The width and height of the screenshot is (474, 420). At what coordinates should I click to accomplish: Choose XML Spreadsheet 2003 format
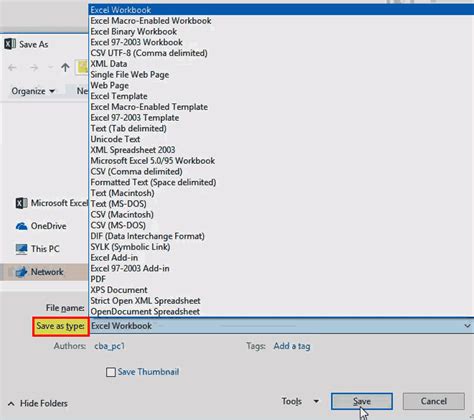point(281,150)
